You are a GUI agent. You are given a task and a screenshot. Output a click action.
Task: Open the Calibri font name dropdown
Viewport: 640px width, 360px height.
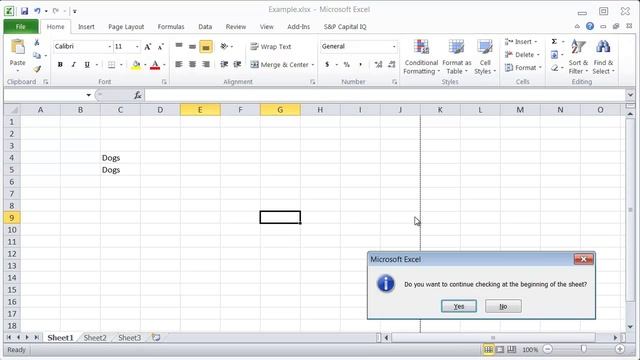click(109, 47)
